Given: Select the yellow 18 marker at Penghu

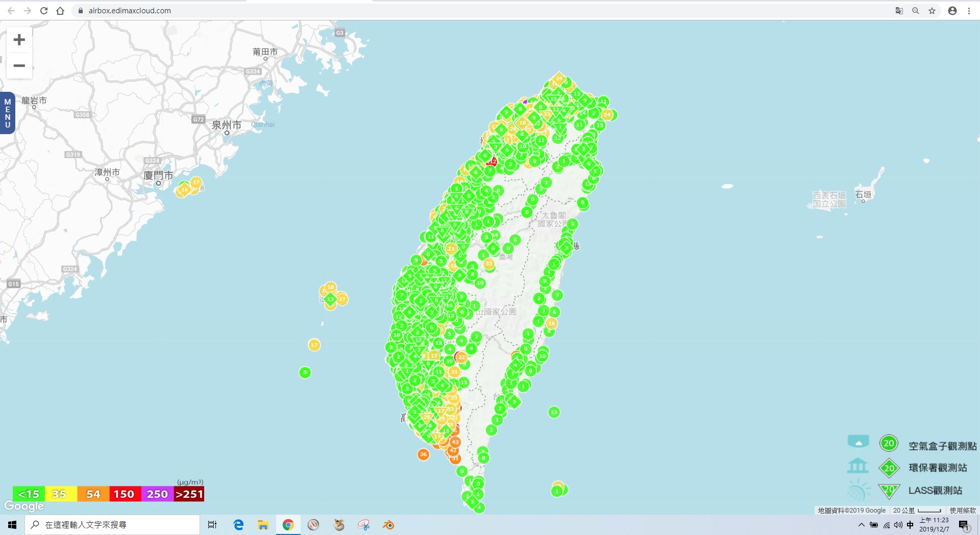Looking at the screenshot, I should 330,287.
